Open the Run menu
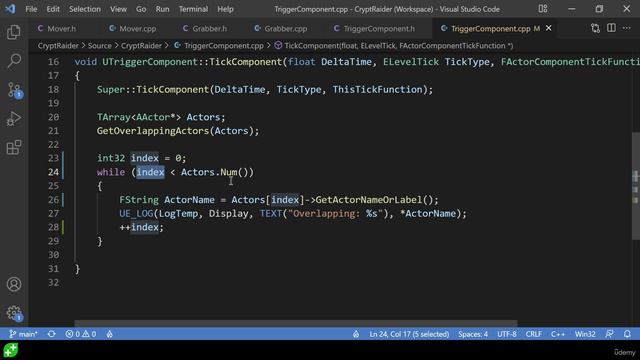The width and height of the screenshot is (640, 360). click(x=162, y=9)
